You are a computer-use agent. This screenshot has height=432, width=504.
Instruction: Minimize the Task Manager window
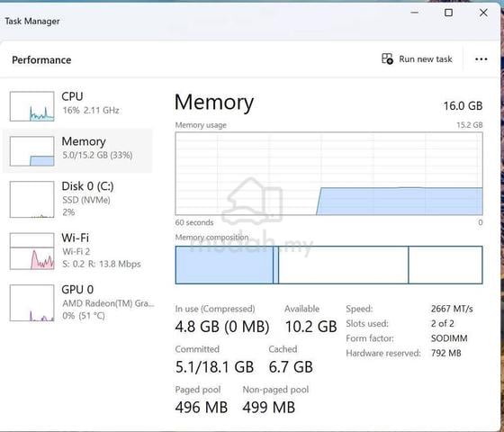pos(415,13)
